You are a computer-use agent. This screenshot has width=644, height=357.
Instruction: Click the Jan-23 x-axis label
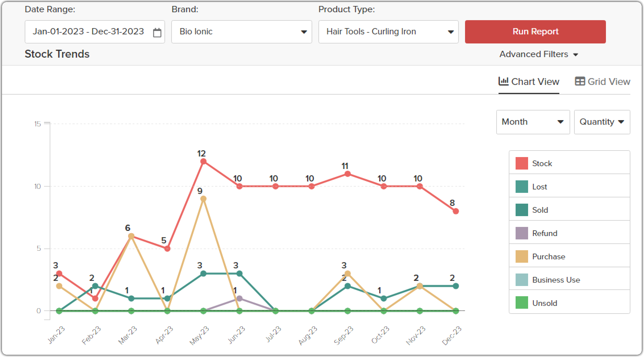[57, 335]
